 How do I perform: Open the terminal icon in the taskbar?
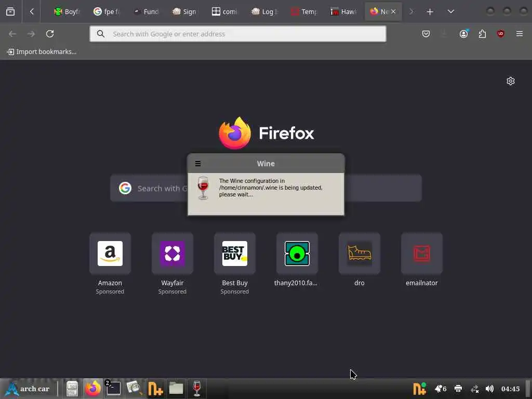(113, 389)
